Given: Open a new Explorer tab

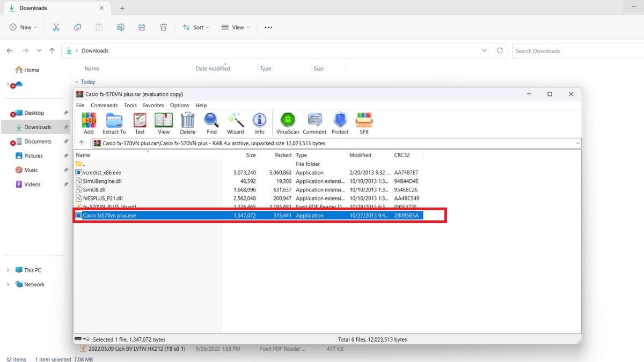Looking at the screenshot, I should [x=122, y=8].
